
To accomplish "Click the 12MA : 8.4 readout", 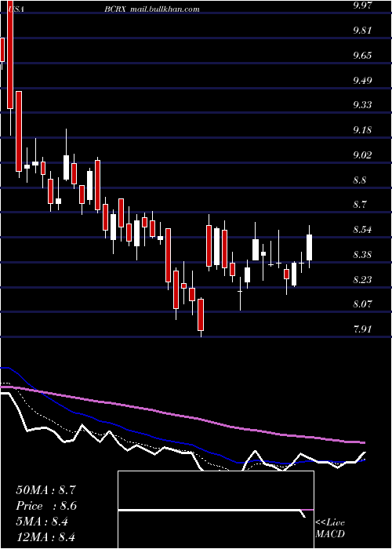I will 45,537.
